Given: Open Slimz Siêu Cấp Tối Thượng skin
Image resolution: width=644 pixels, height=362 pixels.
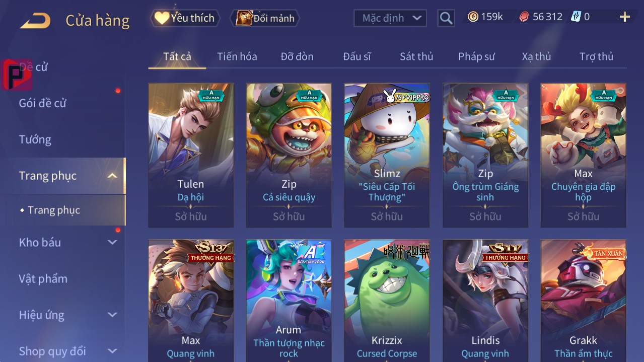Looking at the screenshot, I should point(387,156).
